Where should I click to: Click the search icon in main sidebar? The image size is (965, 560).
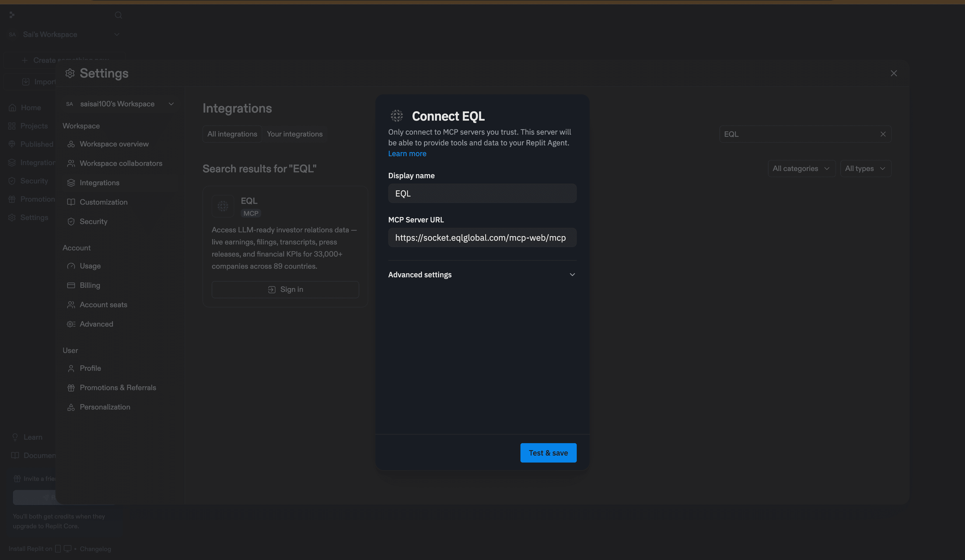(x=118, y=15)
